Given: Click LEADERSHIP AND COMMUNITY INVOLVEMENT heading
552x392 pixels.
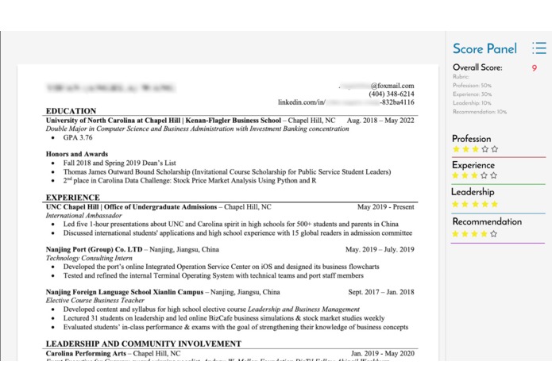Looking at the screenshot, I should [144, 344].
